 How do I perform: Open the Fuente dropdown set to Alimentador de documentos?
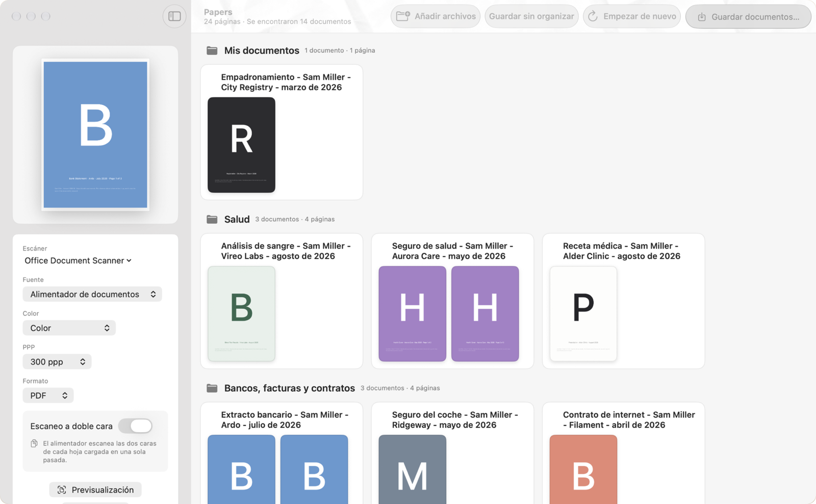pos(92,294)
